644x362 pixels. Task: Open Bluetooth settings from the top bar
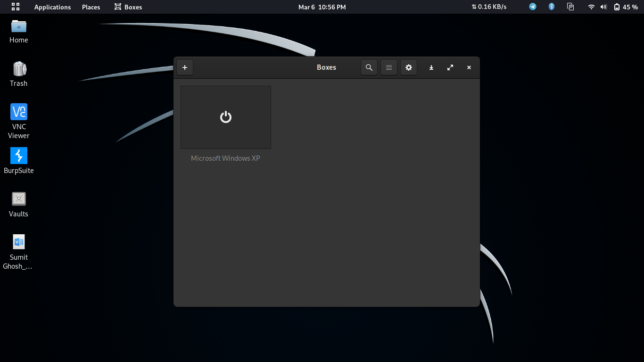[x=551, y=7]
